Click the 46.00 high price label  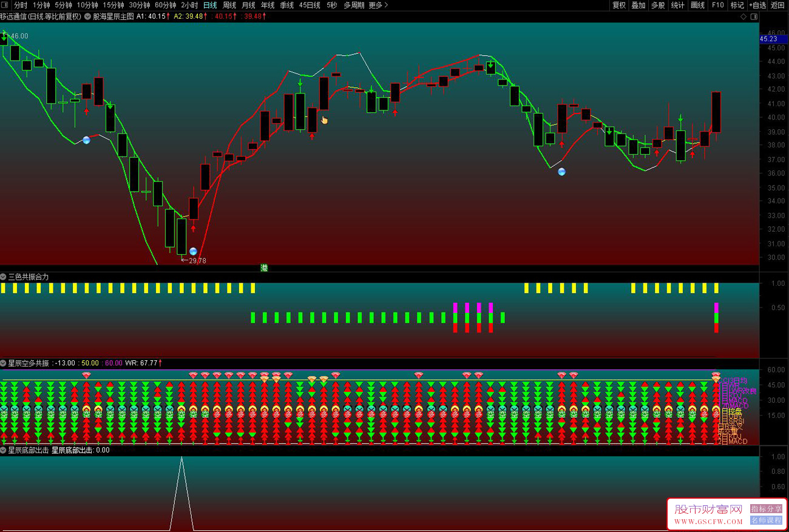point(19,36)
